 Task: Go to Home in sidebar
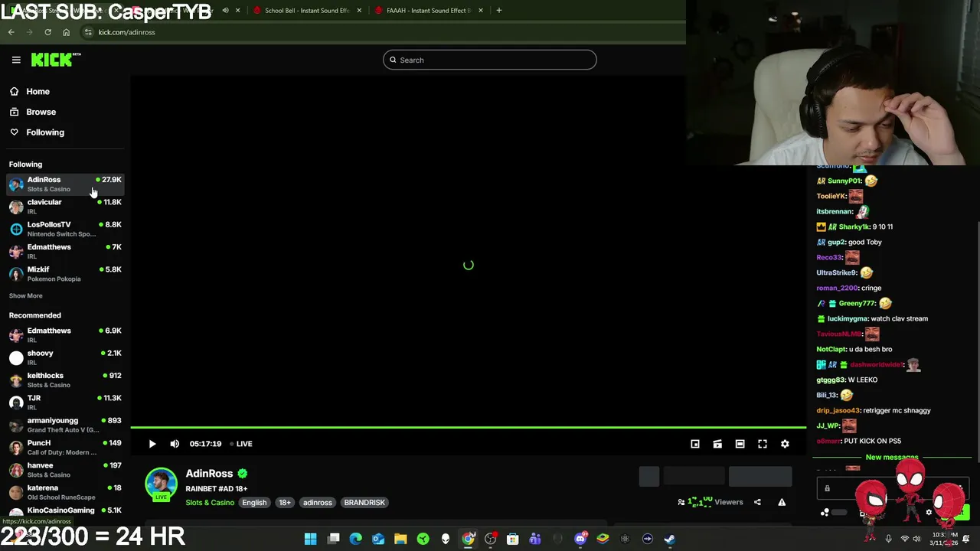[29, 91]
